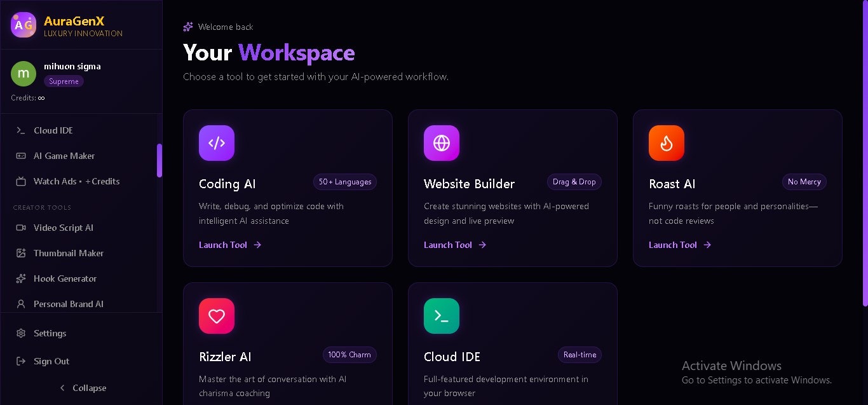Click the Settings gear icon
This screenshot has height=405, width=868.
[x=21, y=333]
